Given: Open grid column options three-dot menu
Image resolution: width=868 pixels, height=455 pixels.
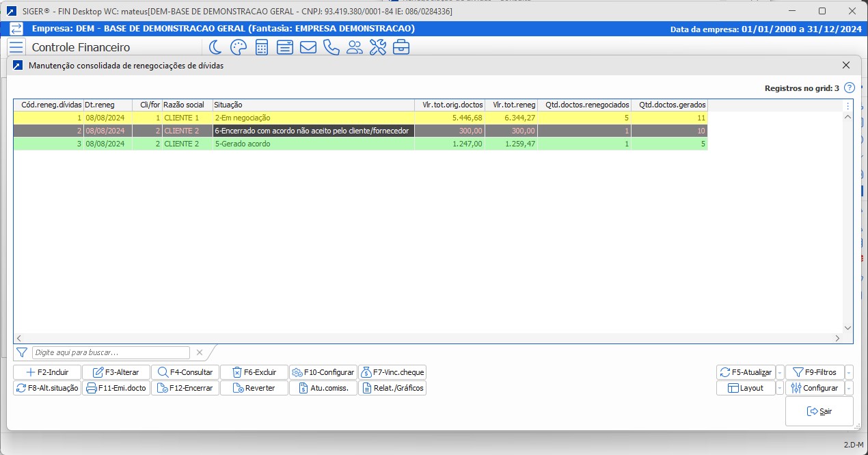Looking at the screenshot, I should [848, 106].
